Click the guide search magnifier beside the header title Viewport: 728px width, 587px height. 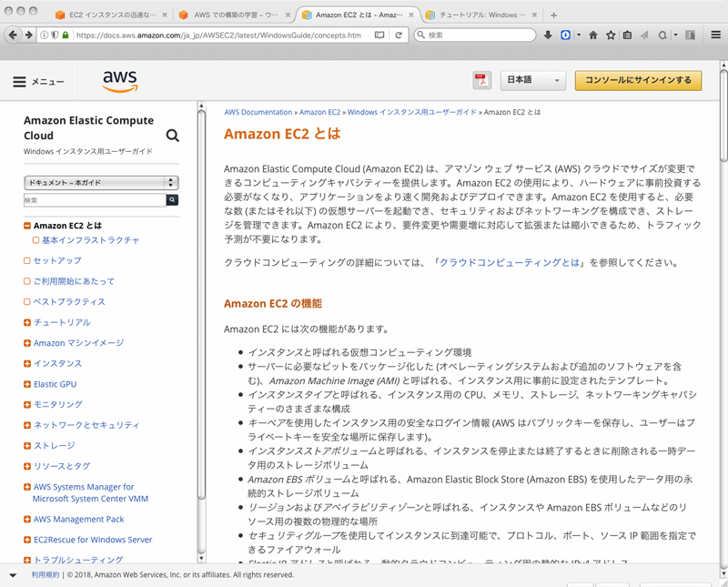(x=172, y=134)
